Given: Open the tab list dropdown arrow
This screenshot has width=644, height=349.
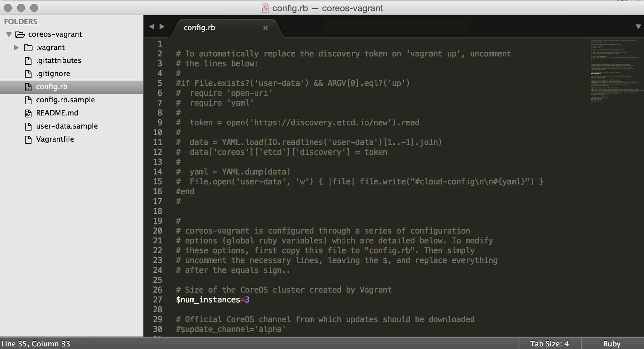Looking at the screenshot, I should coord(638,27).
